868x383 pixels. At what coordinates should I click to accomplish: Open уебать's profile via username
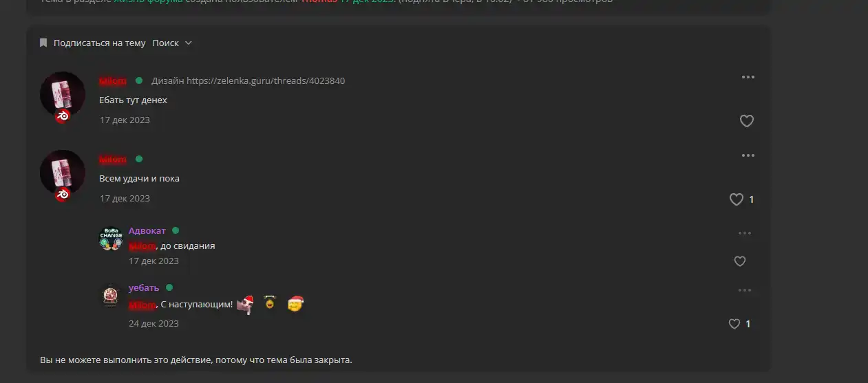[x=144, y=287]
